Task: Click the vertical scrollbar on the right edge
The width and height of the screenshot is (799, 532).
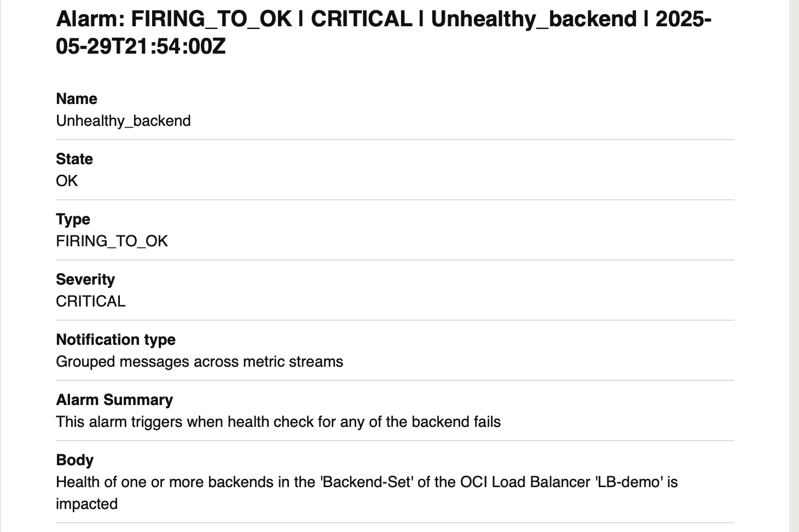Action: [x=794, y=266]
